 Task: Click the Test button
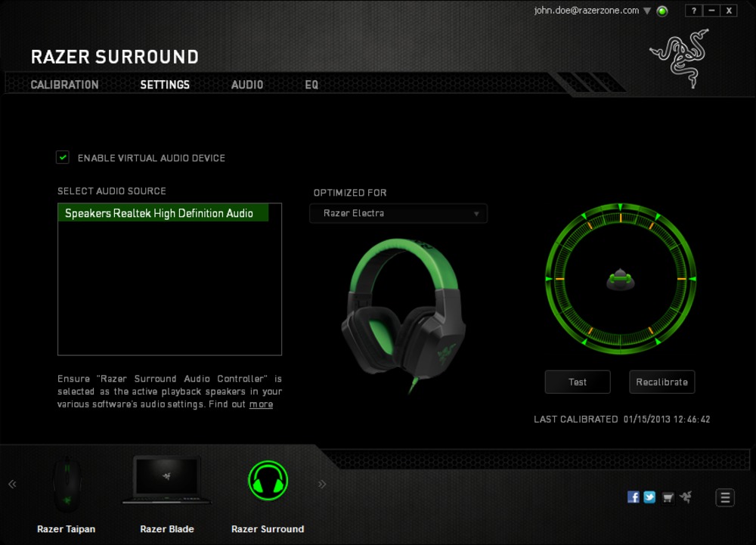pyautogui.click(x=578, y=382)
